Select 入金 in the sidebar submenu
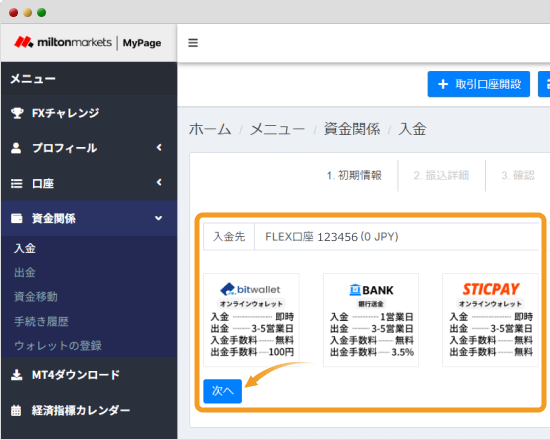 point(25,248)
